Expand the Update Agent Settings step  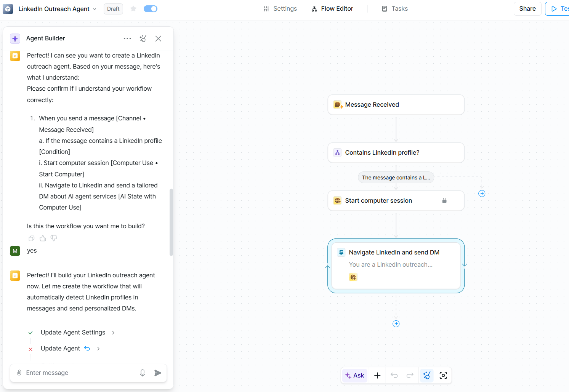point(113,333)
